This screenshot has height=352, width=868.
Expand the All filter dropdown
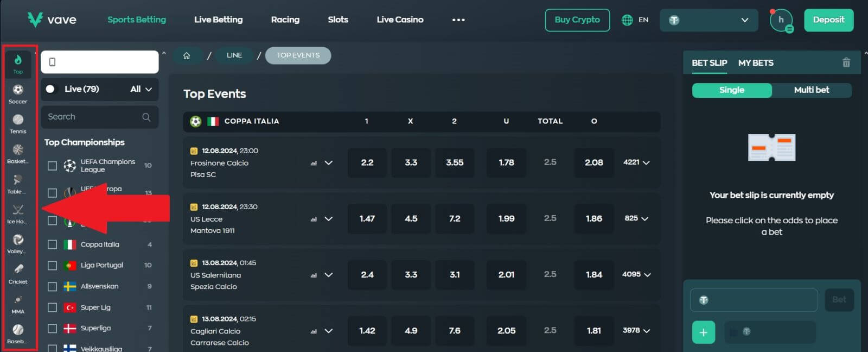pyautogui.click(x=141, y=89)
